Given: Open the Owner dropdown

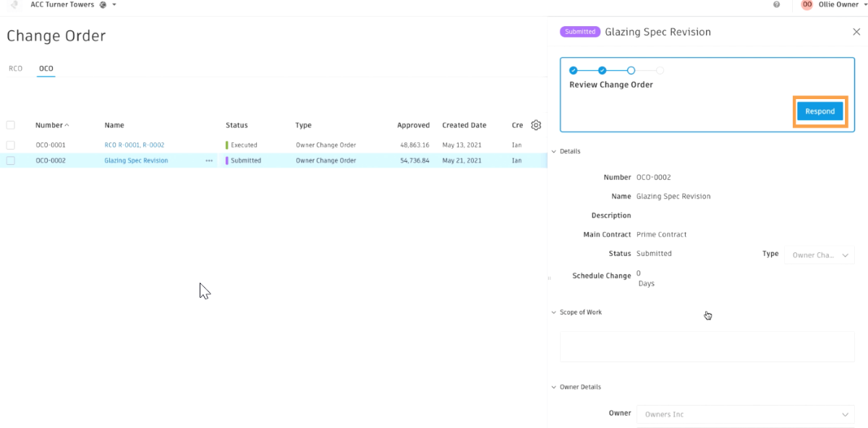Looking at the screenshot, I should pyautogui.click(x=746, y=414).
